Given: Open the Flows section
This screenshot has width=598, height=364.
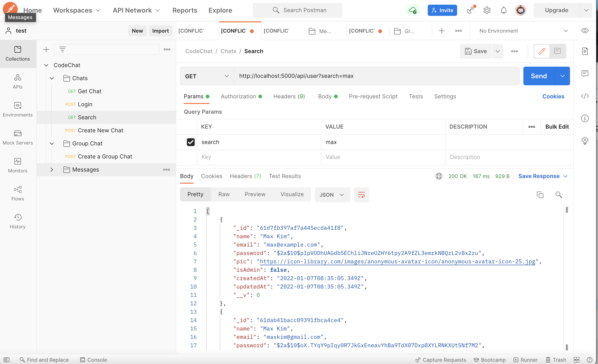Looking at the screenshot, I should click(17, 193).
